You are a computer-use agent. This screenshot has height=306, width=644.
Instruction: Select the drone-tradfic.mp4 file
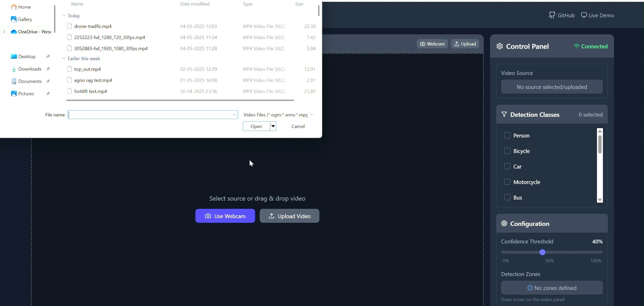93,26
